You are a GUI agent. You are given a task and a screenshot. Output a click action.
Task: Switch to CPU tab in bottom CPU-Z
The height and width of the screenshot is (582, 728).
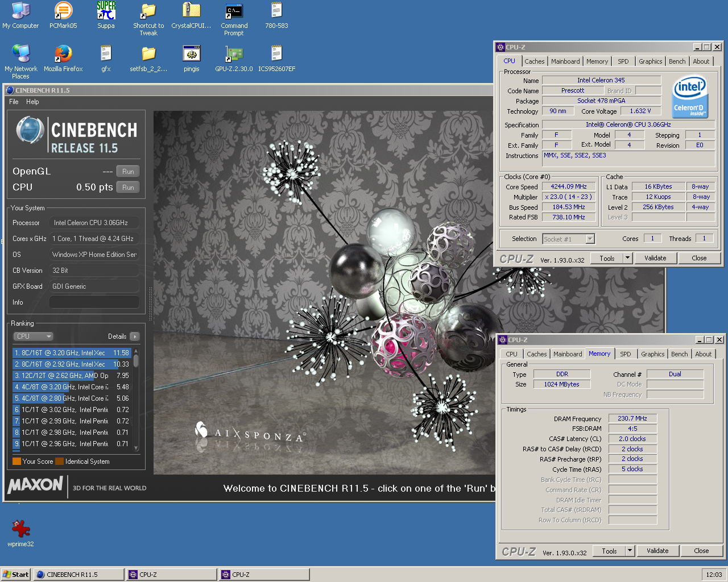pos(511,354)
